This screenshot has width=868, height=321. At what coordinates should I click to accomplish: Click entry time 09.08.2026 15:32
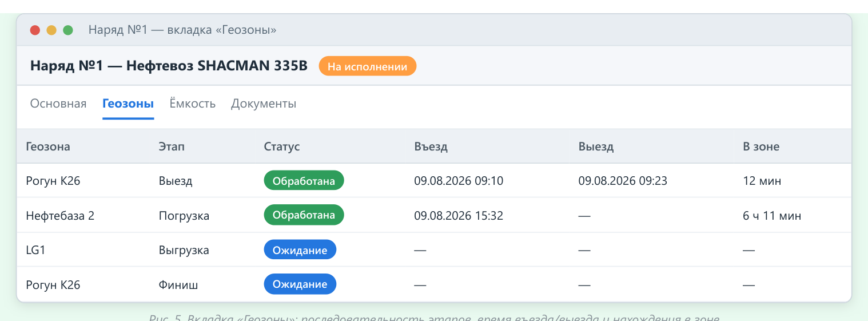click(x=459, y=216)
